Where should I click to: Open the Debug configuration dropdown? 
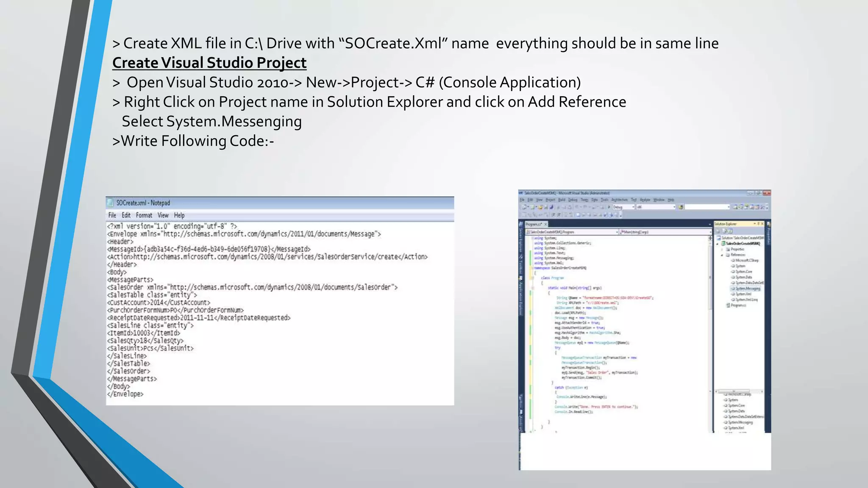(x=633, y=207)
